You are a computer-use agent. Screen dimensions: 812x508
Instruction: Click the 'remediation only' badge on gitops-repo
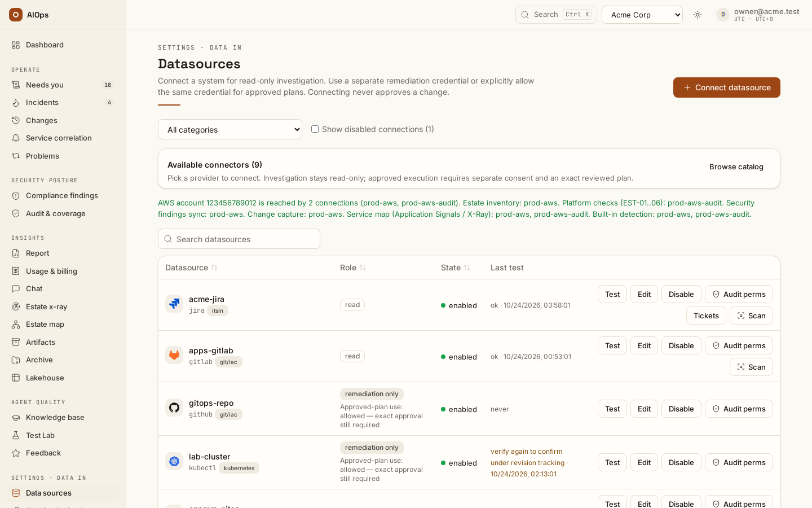point(372,394)
